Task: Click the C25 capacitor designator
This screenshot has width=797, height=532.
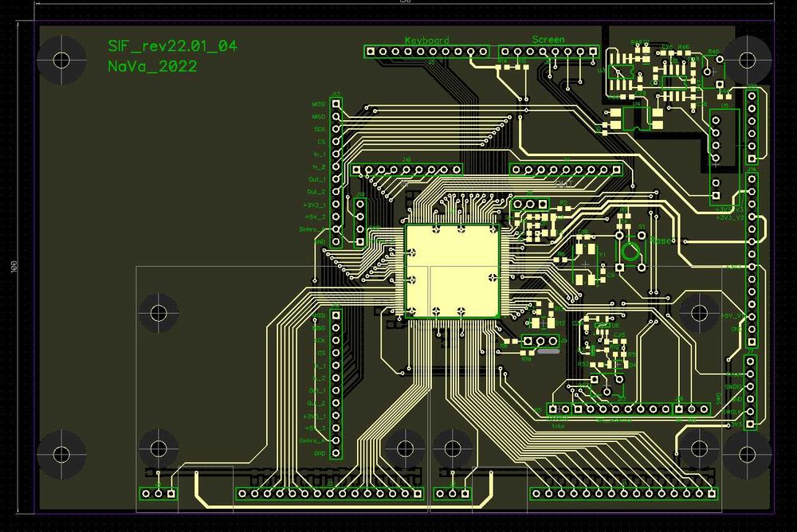Action: pos(619,334)
